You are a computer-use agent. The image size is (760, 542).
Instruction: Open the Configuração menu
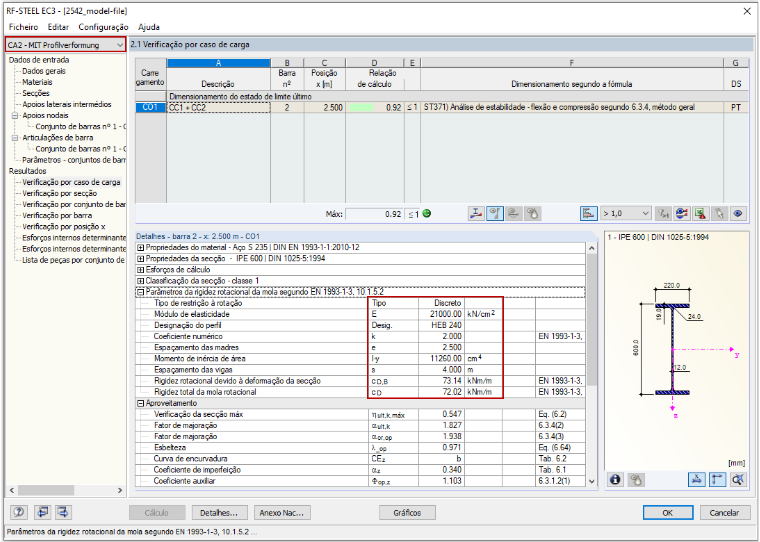click(103, 27)
